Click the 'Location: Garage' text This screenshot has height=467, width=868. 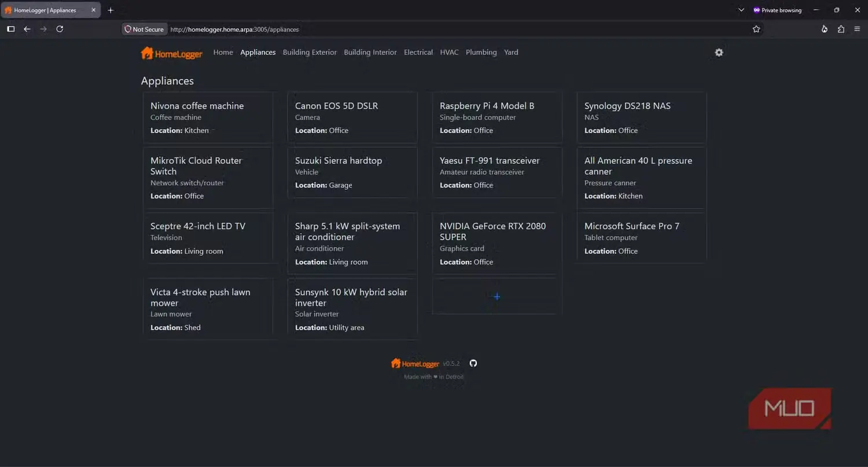(323, 185)
